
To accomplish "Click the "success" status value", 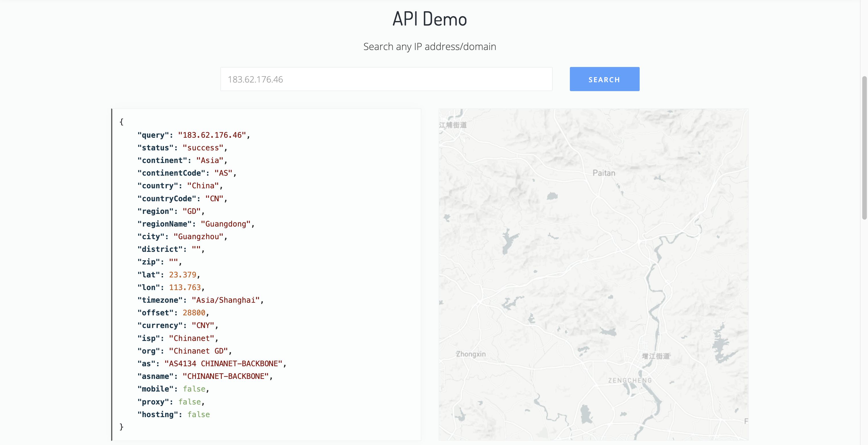I will pos(203,148).
